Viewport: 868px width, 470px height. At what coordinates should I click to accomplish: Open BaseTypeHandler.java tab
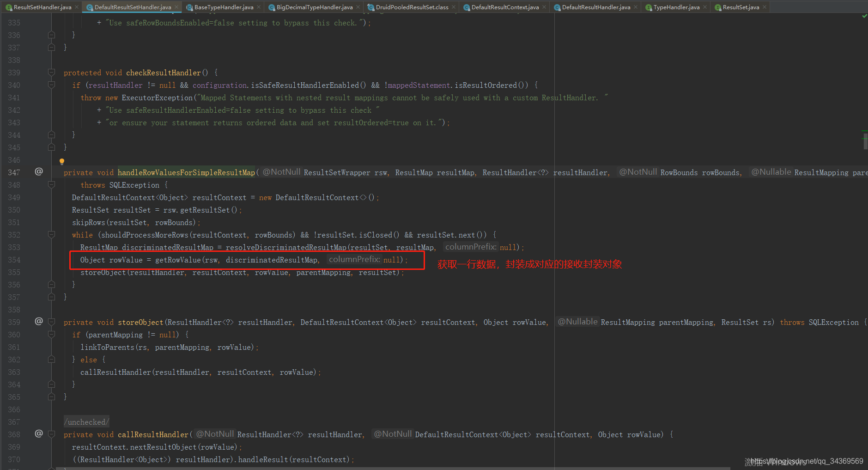point(224,7)
